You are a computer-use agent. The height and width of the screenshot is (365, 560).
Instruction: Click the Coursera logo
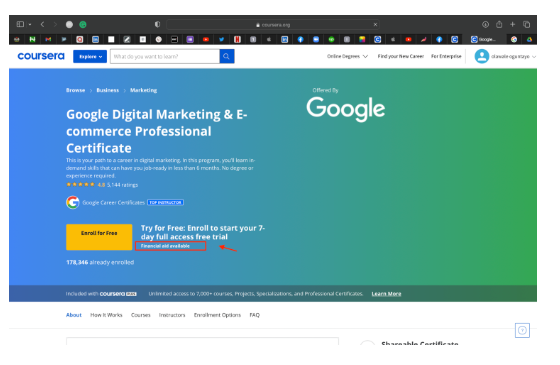click(x=41, y=56)
